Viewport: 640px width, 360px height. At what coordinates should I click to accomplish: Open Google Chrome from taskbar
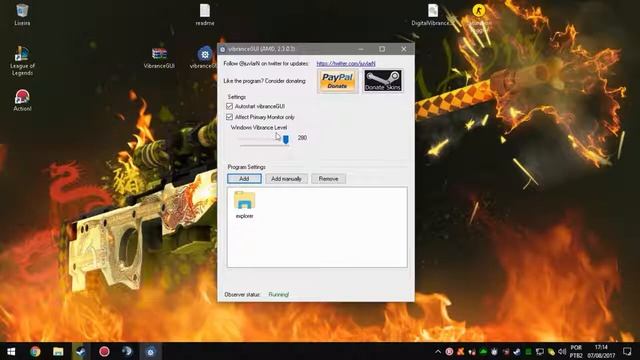coord(35,351)
